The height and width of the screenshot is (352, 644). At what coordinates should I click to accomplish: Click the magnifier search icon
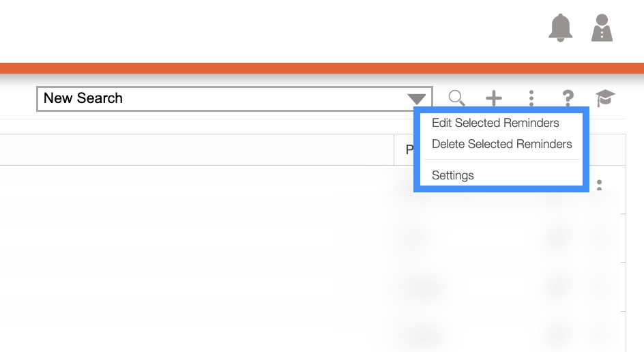tap(456, 99)
